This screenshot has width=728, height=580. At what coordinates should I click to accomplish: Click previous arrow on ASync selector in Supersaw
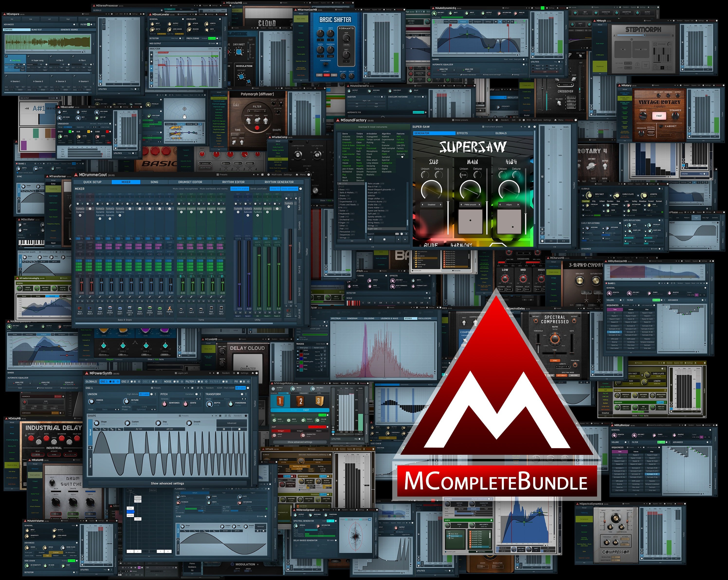coord(500,205)
